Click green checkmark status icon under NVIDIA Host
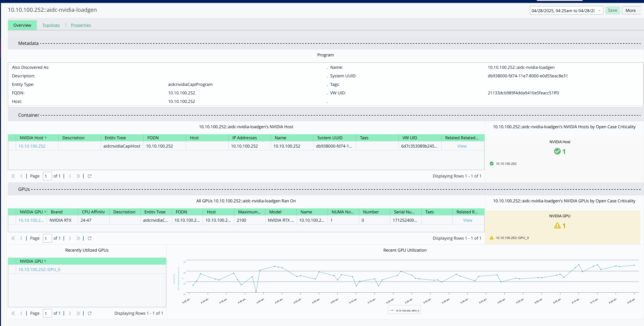This screenshot has width=644, height=326. coord(557,151)
